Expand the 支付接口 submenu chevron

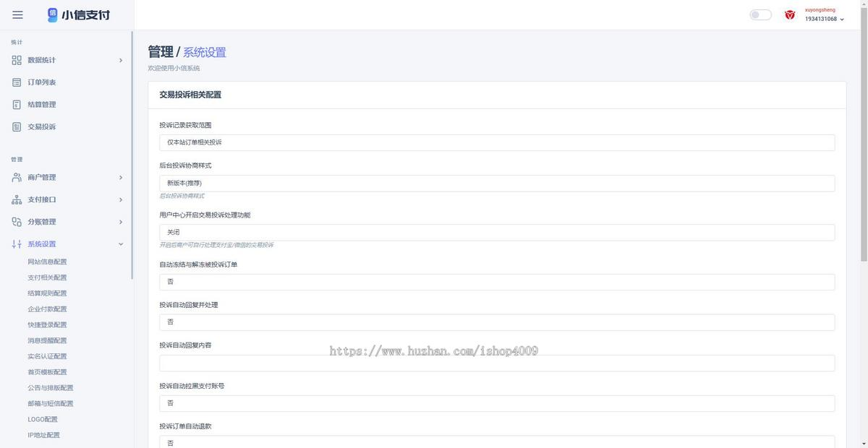pyautogui.click(x=121, y=200)
